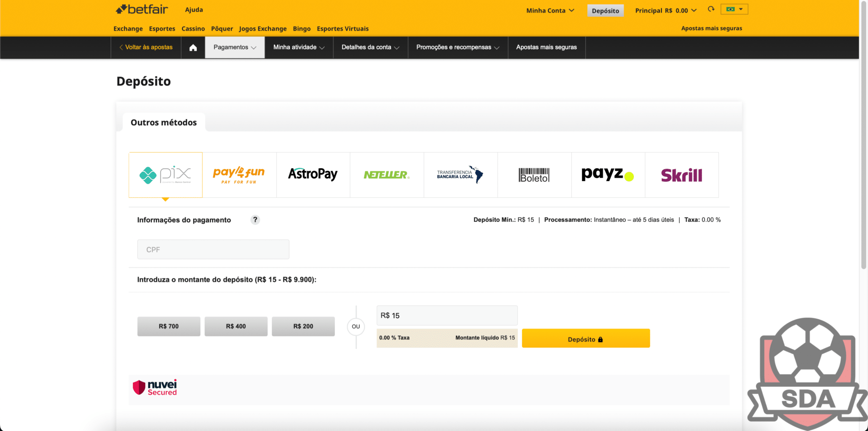
Task: Select Pay4Fun payment method
Action: tap(239, 175)
